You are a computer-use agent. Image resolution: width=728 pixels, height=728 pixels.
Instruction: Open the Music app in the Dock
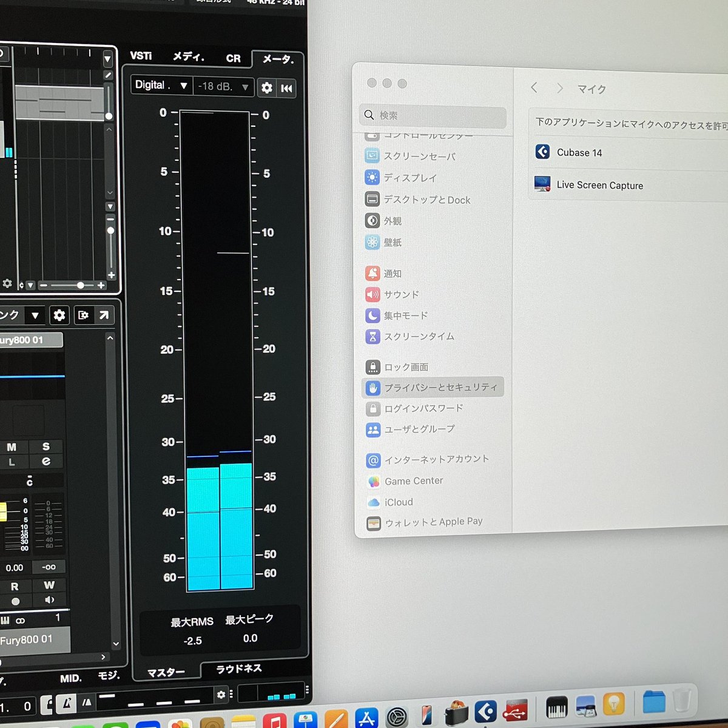(x=275, y=721)
